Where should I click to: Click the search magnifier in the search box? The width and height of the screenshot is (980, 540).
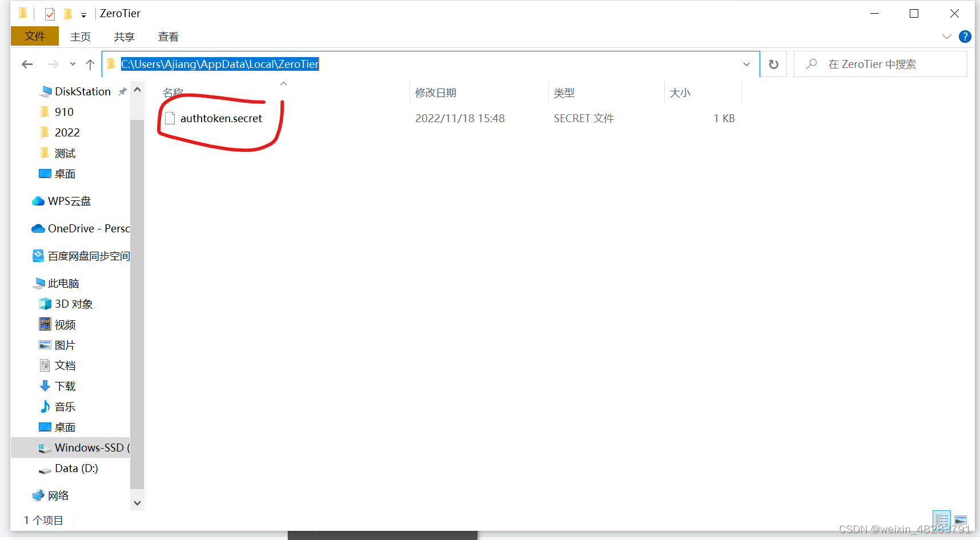pos(812,64)
